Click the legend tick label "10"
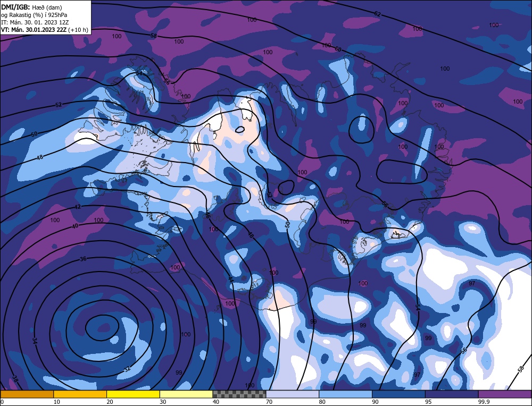The width and height of the screenshot is (532, 406). point(56,402)
